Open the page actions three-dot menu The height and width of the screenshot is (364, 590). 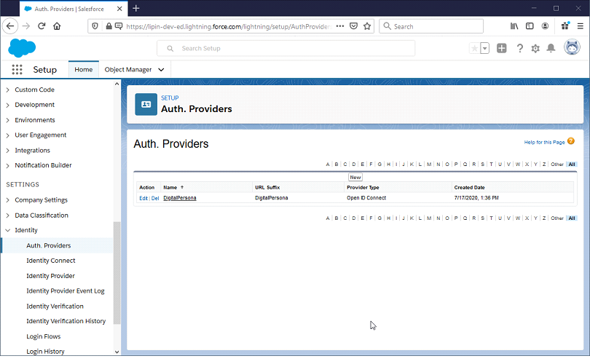coord(339,26)
